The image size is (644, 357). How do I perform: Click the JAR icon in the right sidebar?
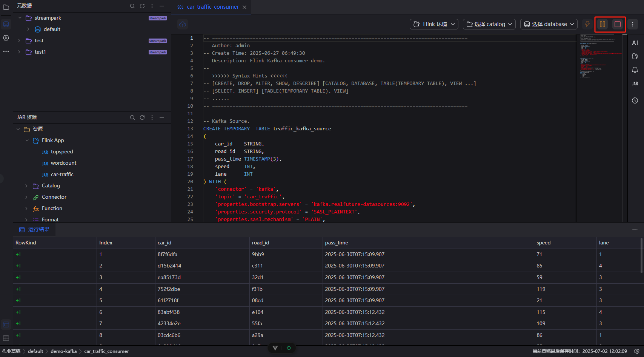(x=635, y=83)
